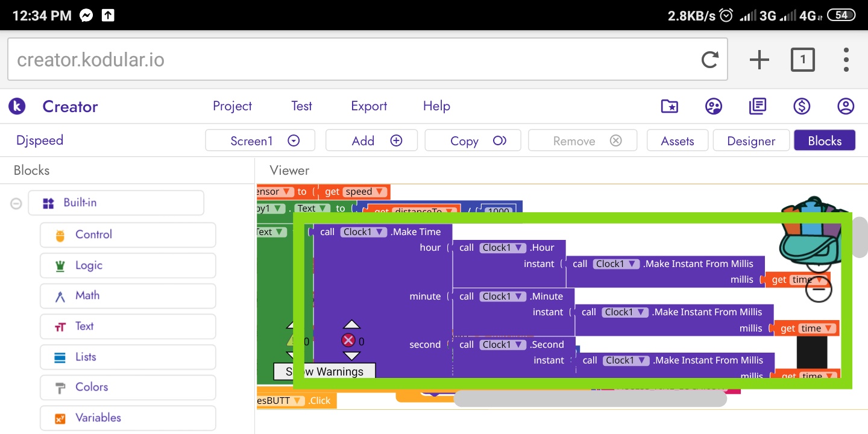Click the dollar monetization icon
The width and height of the screenshot is (868, 434).
pos(802,107)
